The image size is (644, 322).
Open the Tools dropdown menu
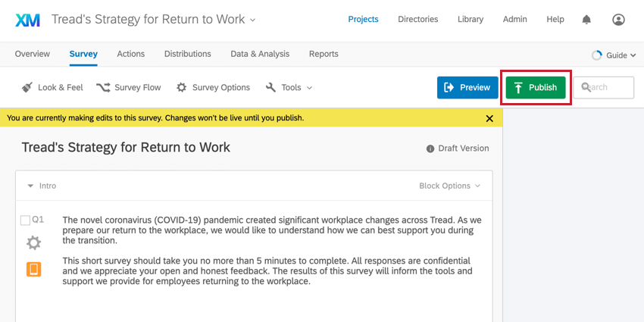(289, 87)
